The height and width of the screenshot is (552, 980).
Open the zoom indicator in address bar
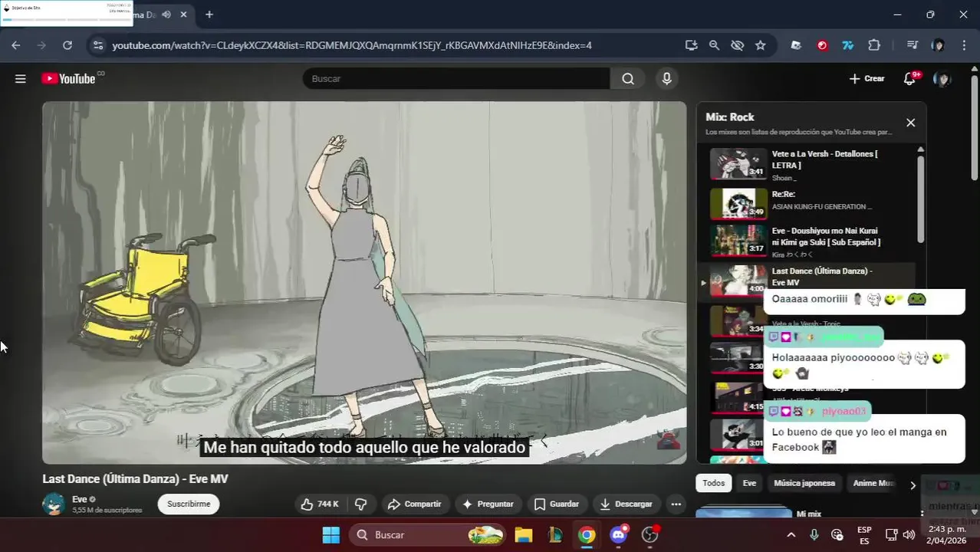point(714,45)
